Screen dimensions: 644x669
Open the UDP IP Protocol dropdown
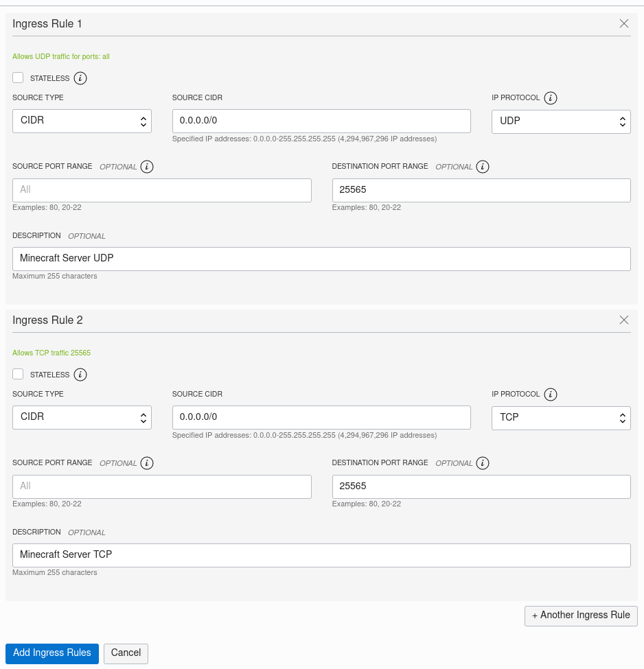pyautogui.click(x=561, y=121)
